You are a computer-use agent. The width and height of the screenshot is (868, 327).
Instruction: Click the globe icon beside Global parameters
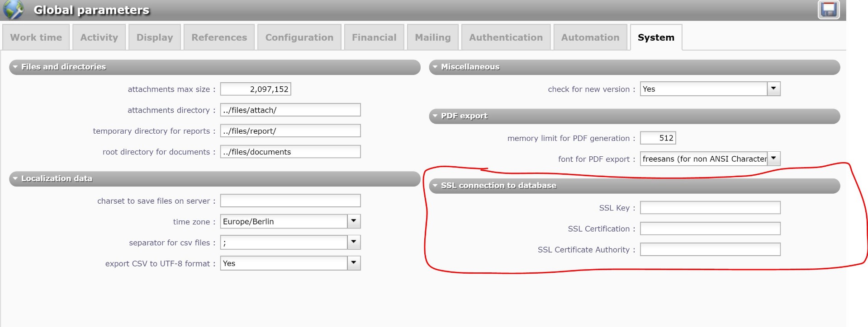[13, 9]
